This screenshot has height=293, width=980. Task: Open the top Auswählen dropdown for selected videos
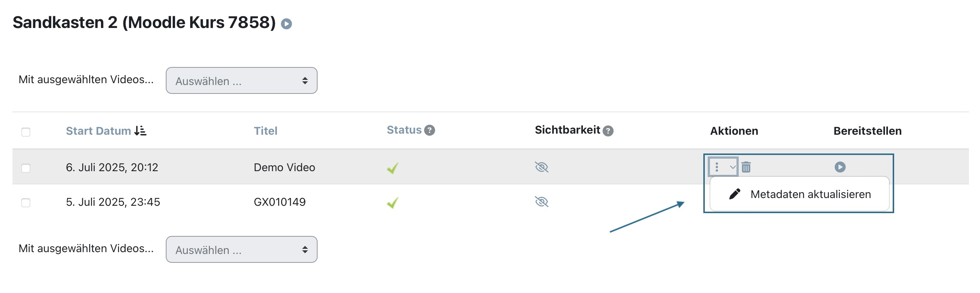(241, 81)
